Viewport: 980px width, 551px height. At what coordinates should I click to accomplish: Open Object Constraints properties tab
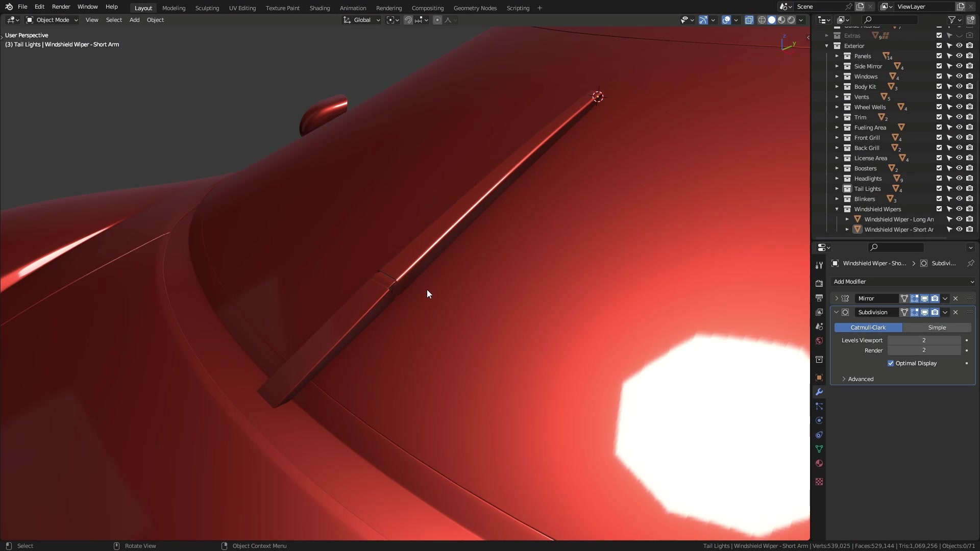tap(819, 435)
